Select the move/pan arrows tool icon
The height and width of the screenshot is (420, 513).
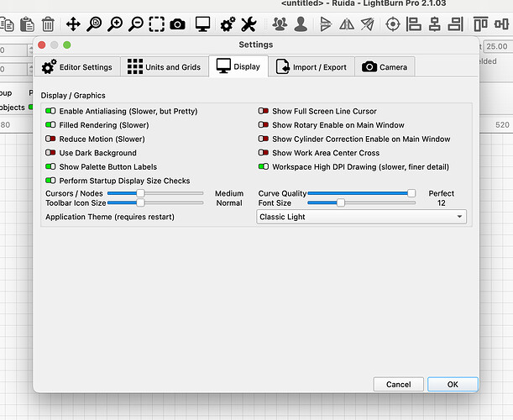[x=73, y=24]
